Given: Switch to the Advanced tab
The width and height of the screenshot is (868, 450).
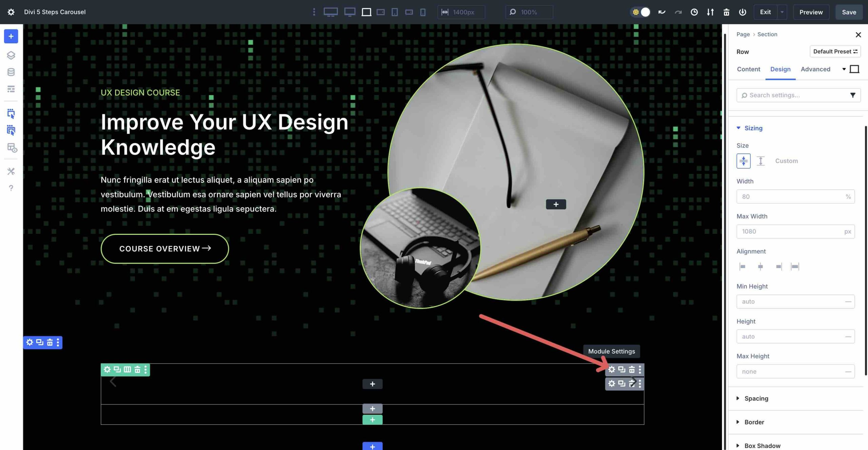Looking at the screenshot, I should [x=816, y=69].
